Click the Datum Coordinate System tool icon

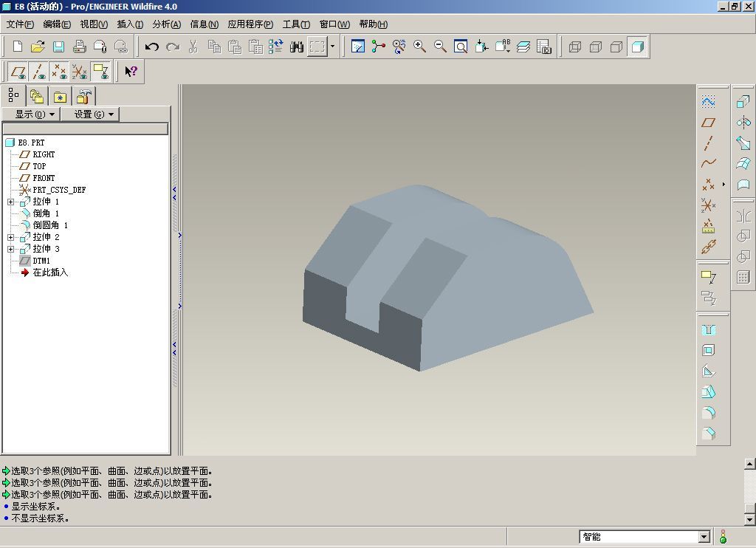click(x=708, y=205)
